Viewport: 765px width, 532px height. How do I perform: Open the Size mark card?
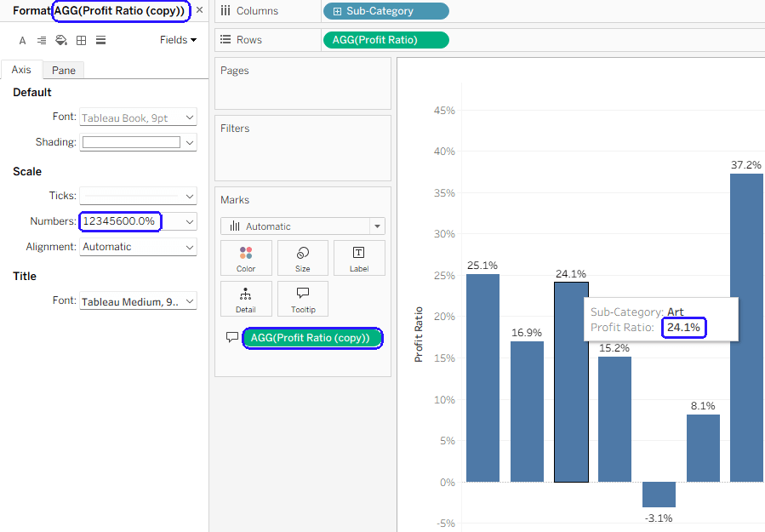(303, 258)
